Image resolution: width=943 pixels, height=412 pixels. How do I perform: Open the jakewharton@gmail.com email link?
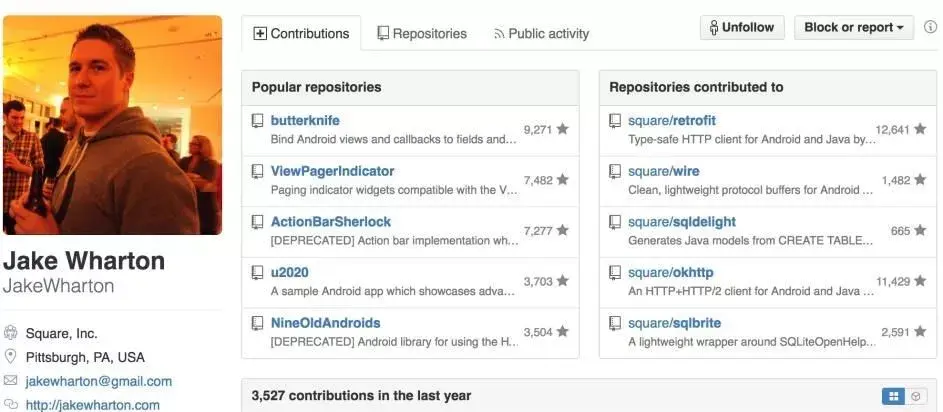point(98,381)
